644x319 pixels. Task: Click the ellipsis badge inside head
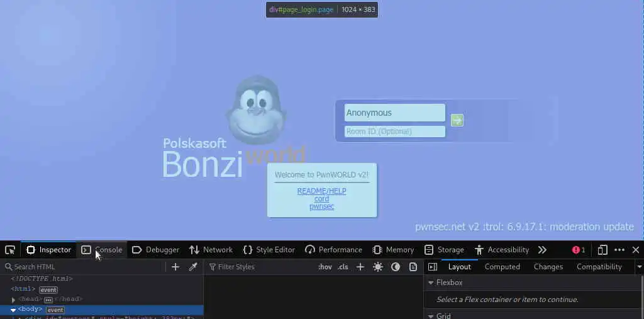point(48,299)
